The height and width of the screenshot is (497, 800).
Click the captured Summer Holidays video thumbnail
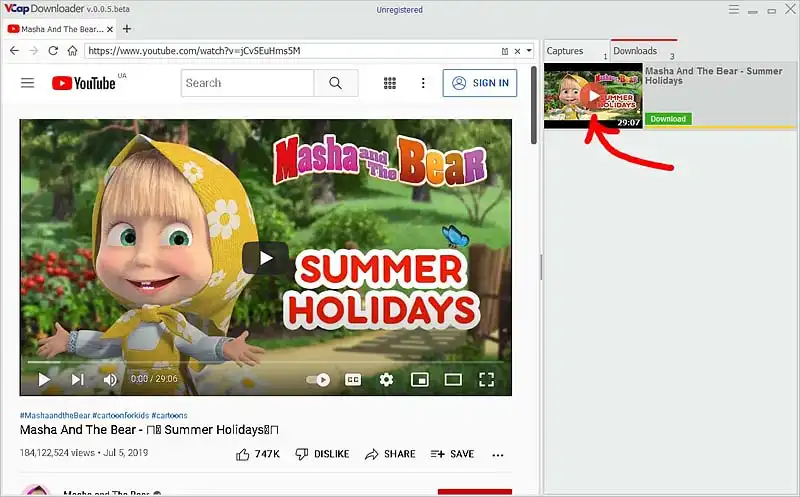(x=593, y=95)
